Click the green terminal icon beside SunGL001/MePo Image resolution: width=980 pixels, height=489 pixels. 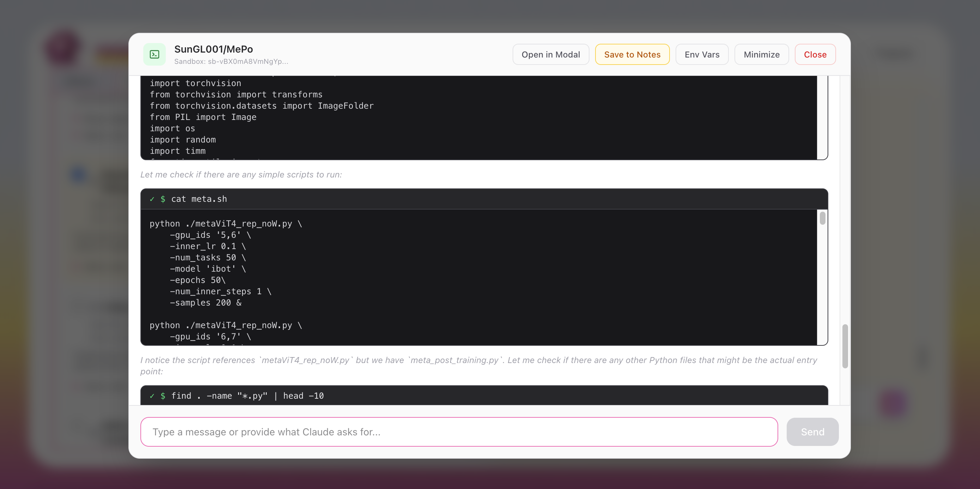click(x=154, y=54)
